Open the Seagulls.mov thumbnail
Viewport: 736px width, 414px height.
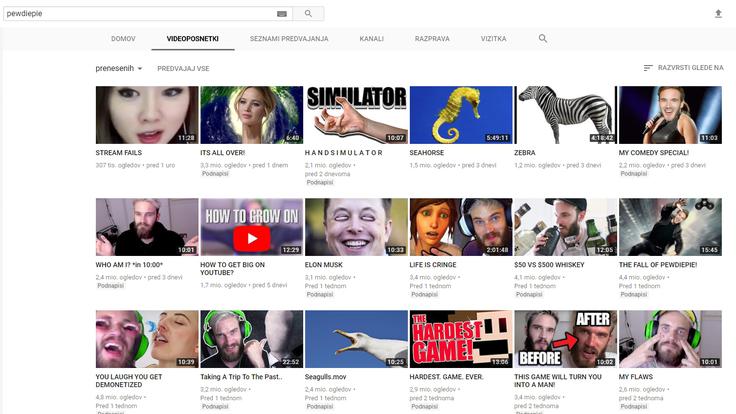click(x=356, y=339)
